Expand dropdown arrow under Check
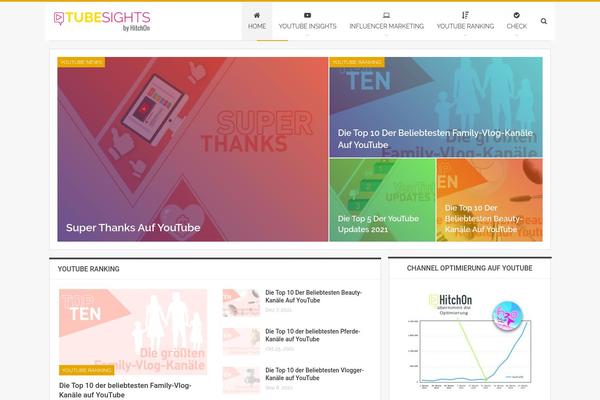Viewport: 600px width, 400px height. (x=517, y=35)
